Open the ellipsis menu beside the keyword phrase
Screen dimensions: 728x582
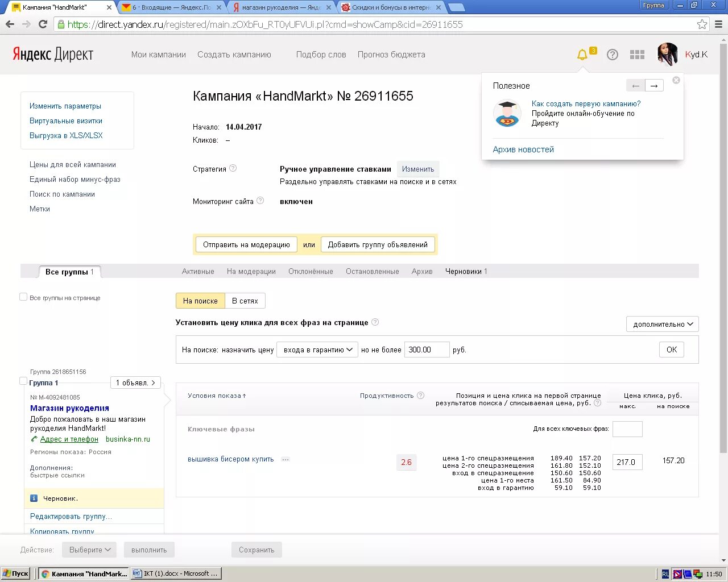[x=286, y=459]
